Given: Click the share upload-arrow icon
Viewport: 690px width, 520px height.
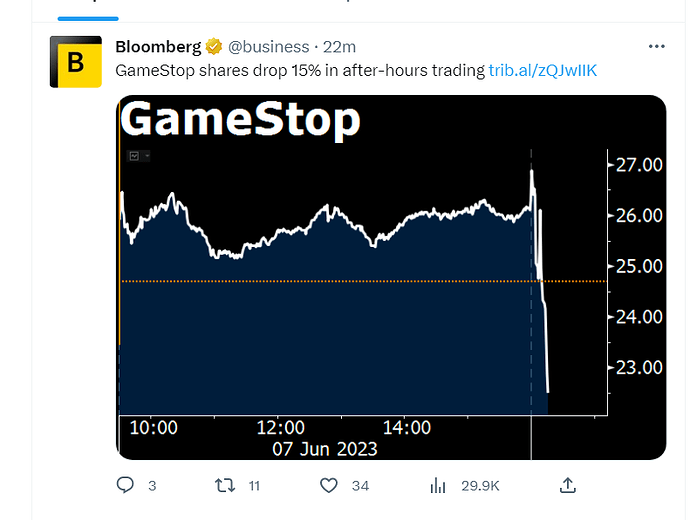Looking at the screenshot, I should 568,485.
